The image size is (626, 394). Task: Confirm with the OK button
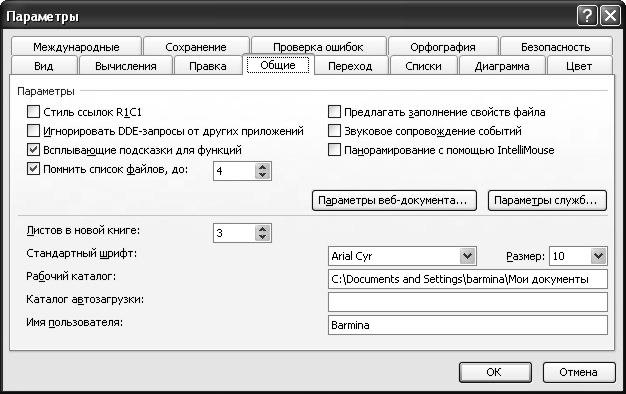coord(495,372)
